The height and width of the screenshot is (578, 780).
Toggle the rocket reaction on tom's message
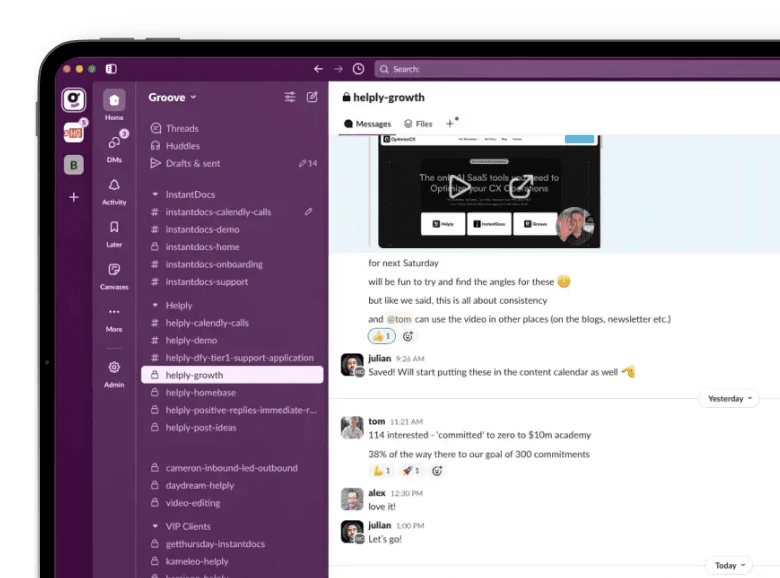coord(411,471)
